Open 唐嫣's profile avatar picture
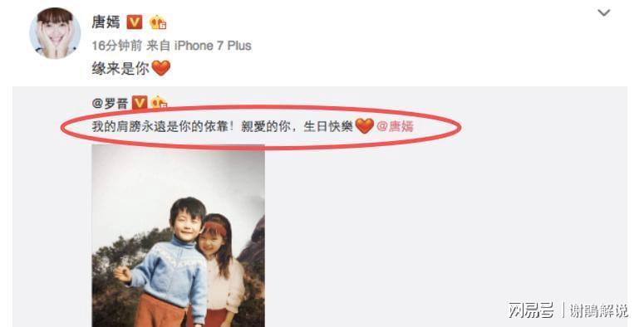 55,33
